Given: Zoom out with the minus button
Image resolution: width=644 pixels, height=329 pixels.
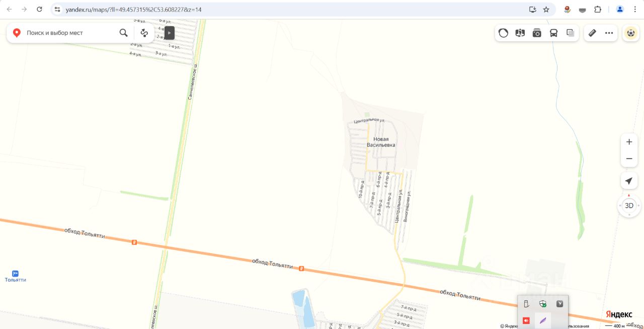Looking at the screenshot, I should click(x=629, y=159).
